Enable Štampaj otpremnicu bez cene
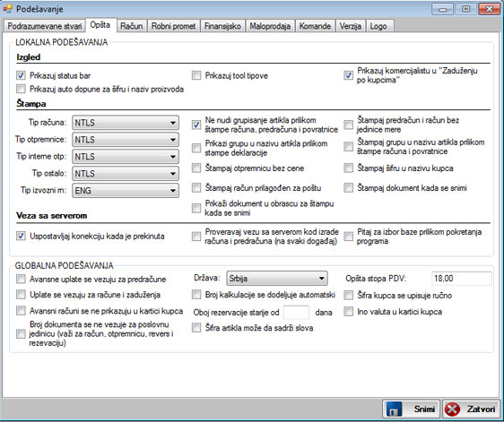Image resolution: width=504 pixels, height=422 pixels. click(x=196, y=168)
